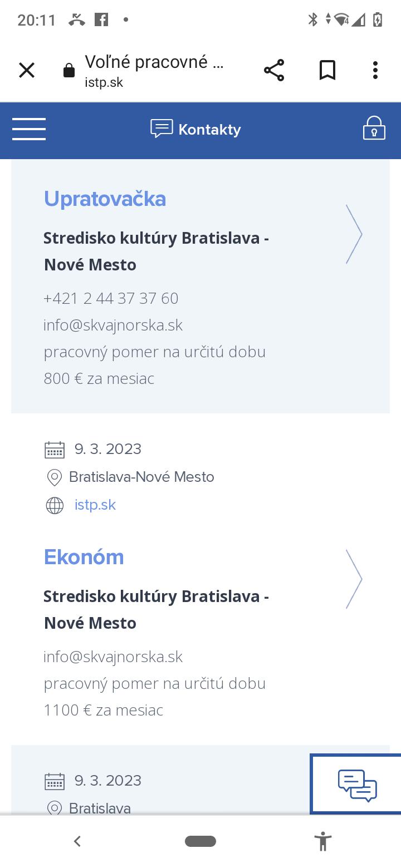Follow the istp.sk source link
This screenshot has height=868, width=401.
coord(95,505)
